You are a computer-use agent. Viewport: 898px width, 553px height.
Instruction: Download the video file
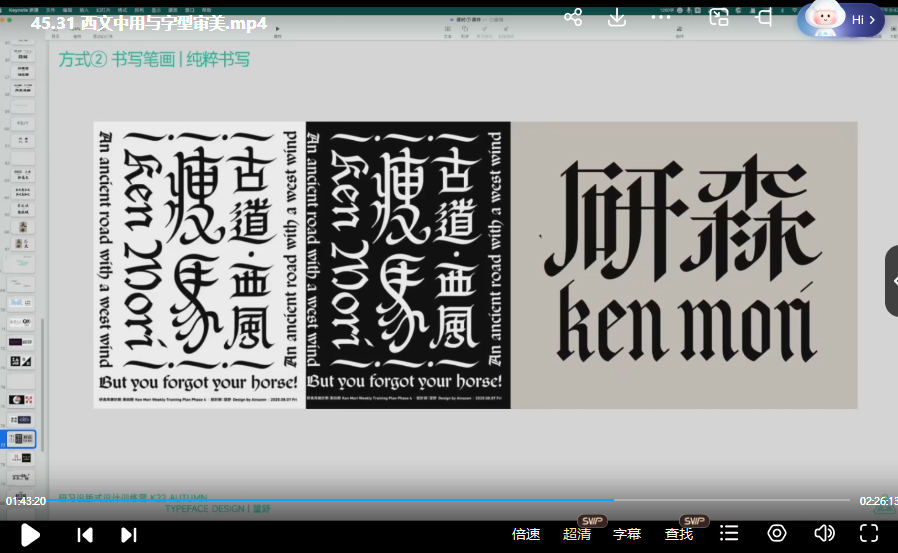tap(617, 18)
